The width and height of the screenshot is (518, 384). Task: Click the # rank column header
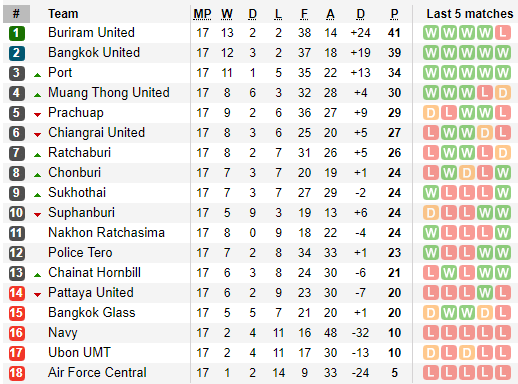16,14
